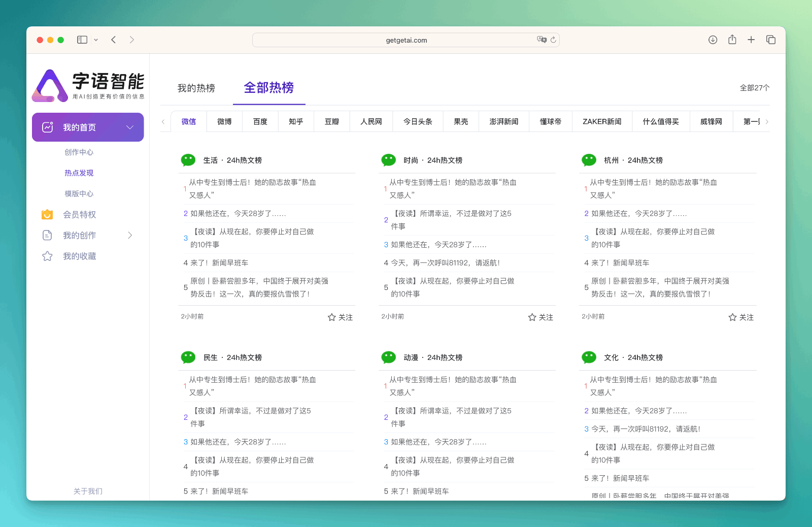The image size is (812, 527).
Task: Switch to the 我的热榜 tab
Action: (196, 88)
